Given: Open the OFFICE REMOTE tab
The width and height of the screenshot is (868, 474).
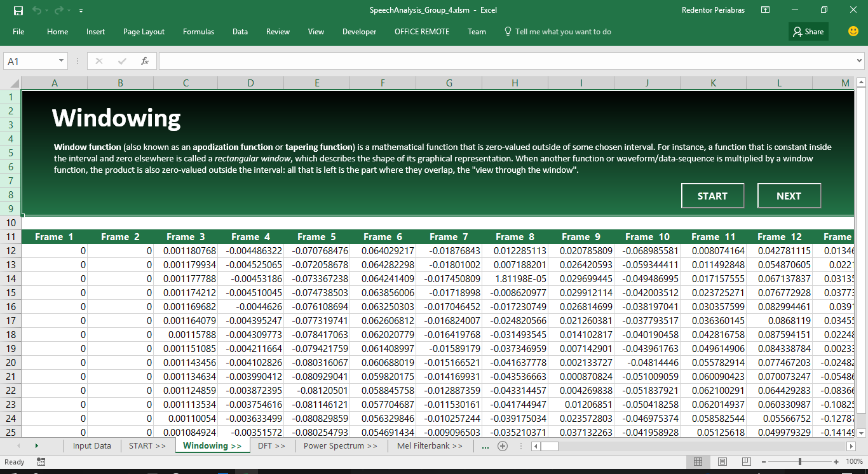Looking at the screenshot, I should click(422, 32).
